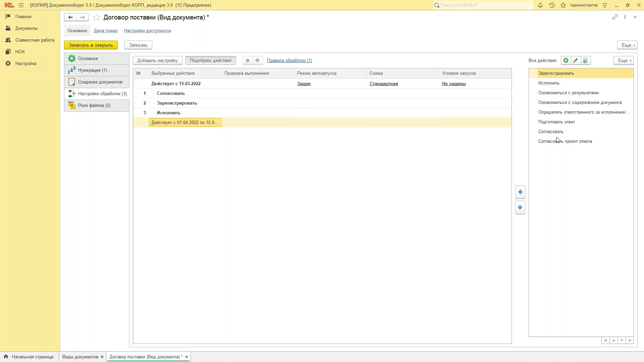Open Настройки доступности tab link
The width and height of the screenshot is (644, 362).
click(x=148, y=31)
